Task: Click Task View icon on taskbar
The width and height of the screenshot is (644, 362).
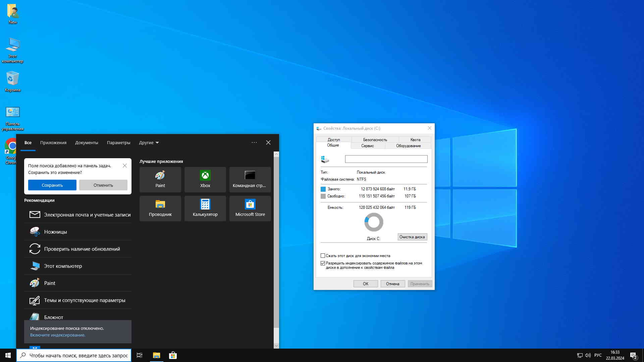Action: pyautogui.click(x=140, y=355)
